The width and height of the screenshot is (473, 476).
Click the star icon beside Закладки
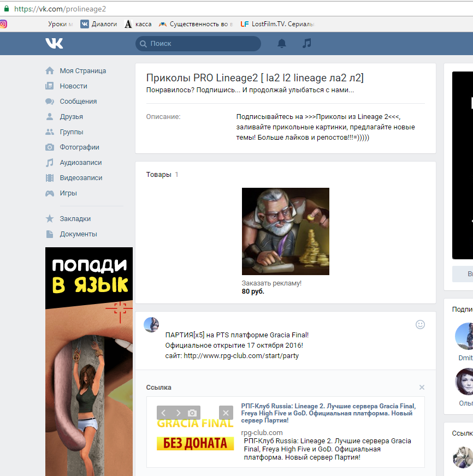(50, 218)
